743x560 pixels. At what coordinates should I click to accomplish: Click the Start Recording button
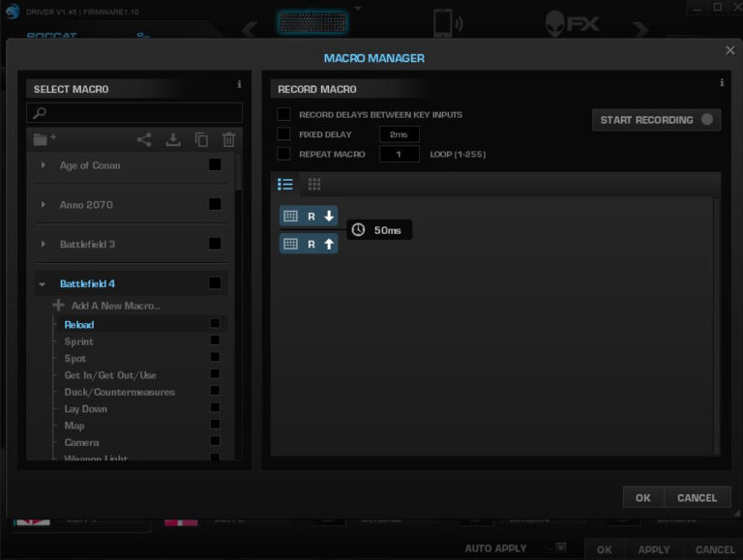pos(656,120)
